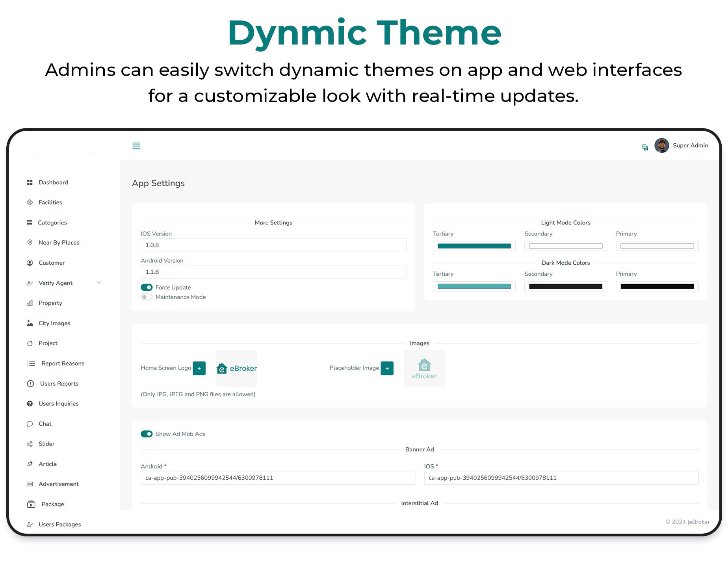Enable Maintenance Mode
Image resolution: width=728 pixels, height=562 pixels.
pos(146,297)
